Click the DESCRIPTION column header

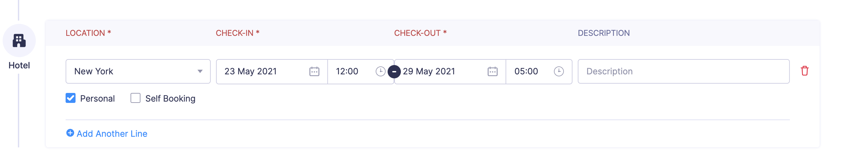[604, 33]
